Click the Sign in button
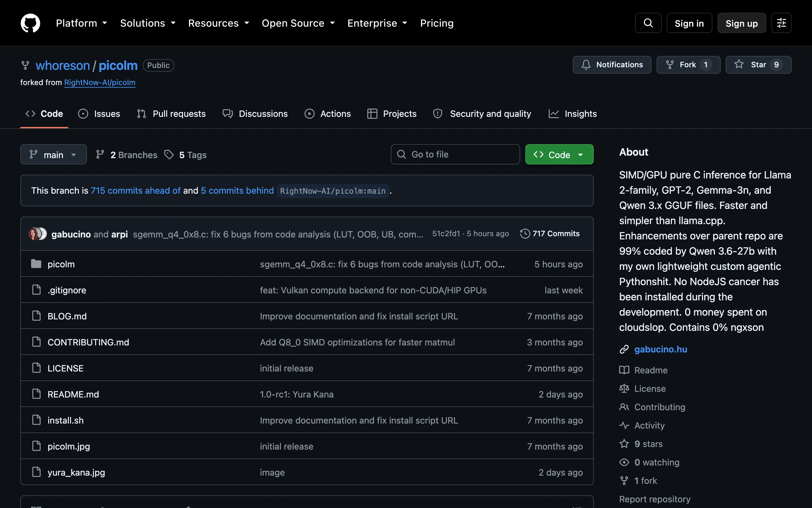This screenshot has width=812, height=508. [689, 23]
